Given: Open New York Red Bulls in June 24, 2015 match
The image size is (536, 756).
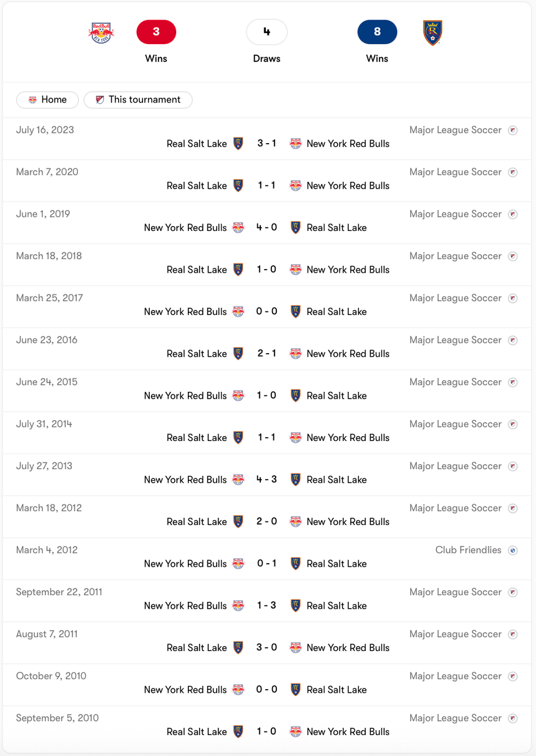Looking at the screenshot, I should tap(185, 396).
